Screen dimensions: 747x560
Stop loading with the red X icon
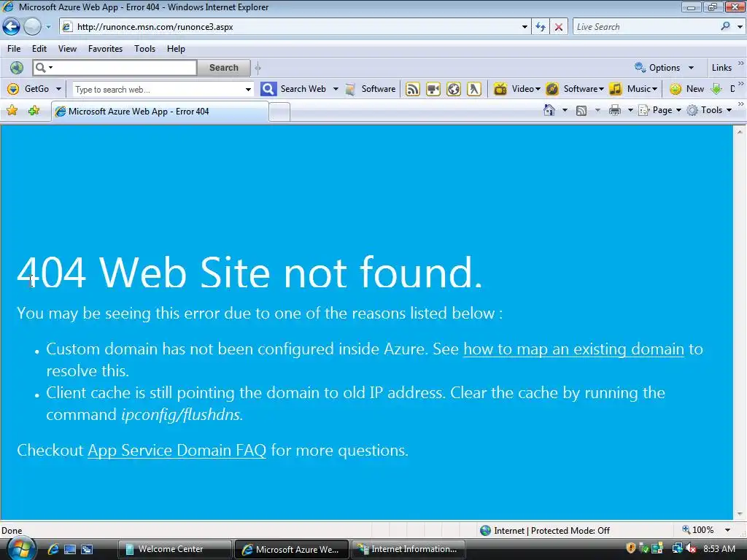pos(558,27)
